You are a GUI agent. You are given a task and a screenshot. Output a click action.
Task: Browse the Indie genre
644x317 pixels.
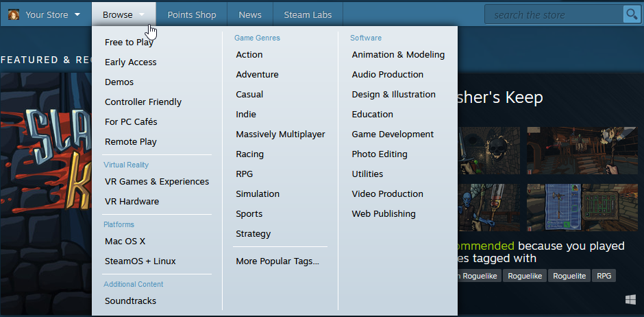(x=246, y=115)
